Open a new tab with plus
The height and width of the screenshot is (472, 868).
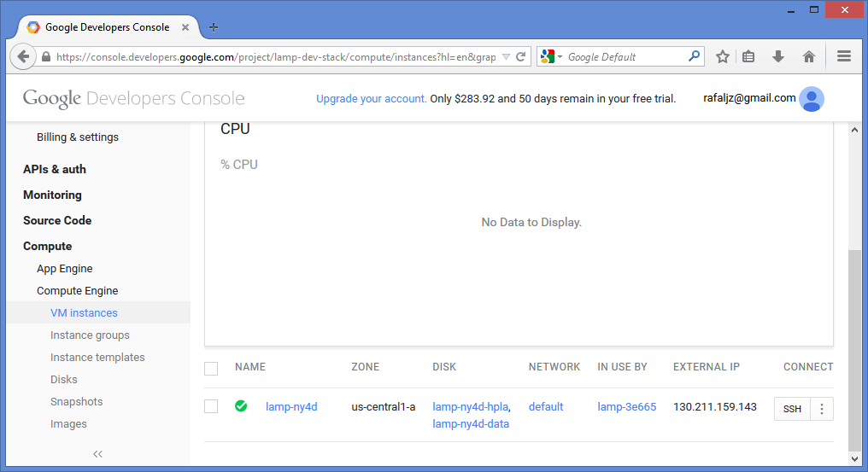pyautogui.click(x=214, y=27)
